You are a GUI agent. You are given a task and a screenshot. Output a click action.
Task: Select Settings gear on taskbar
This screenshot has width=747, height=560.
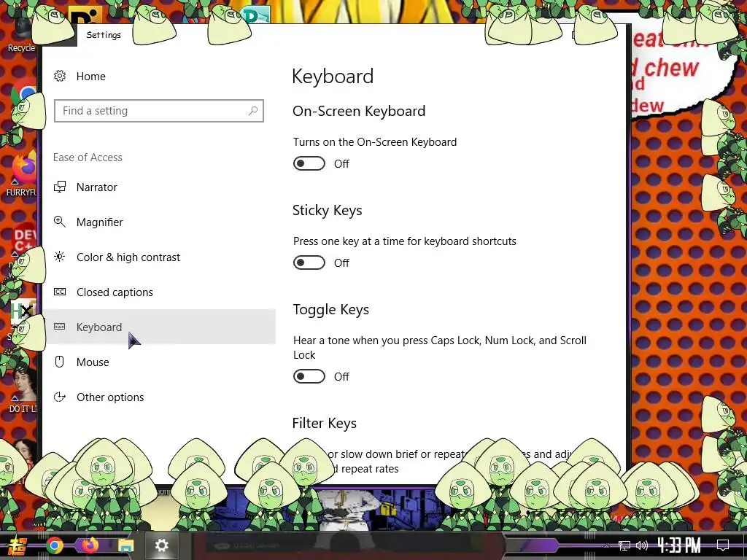161,545
